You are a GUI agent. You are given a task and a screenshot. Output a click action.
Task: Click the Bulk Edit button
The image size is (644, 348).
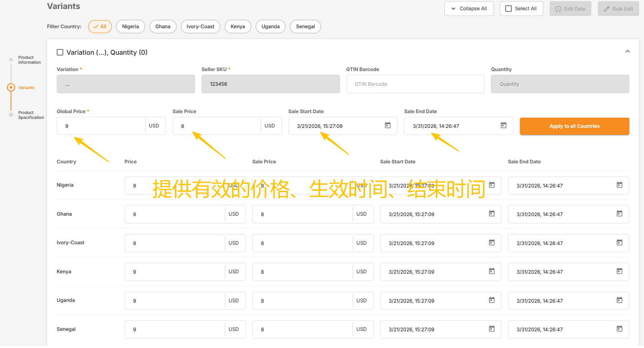pos(618,9)
